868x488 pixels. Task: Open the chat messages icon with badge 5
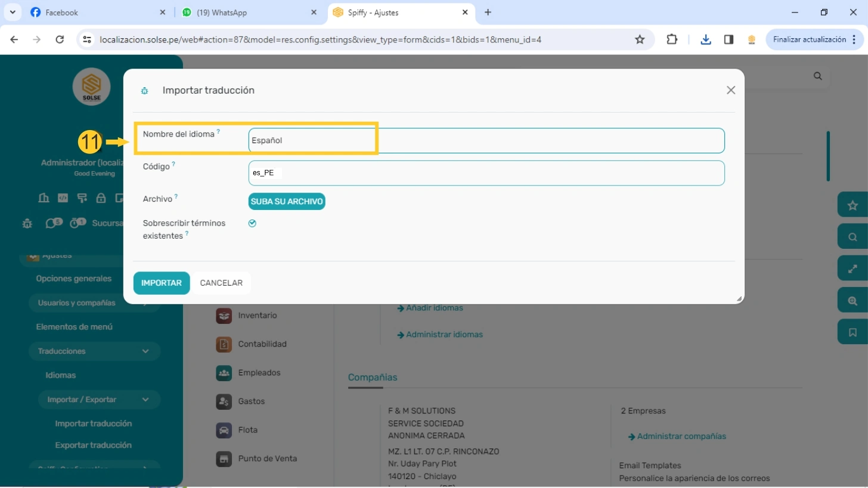(x=52, y=223)
